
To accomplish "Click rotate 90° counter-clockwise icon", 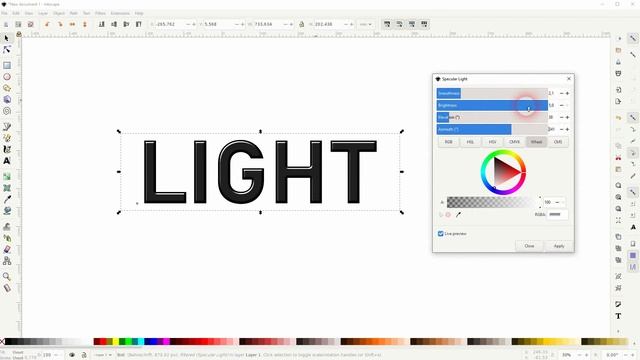I will tap(47, 24).
